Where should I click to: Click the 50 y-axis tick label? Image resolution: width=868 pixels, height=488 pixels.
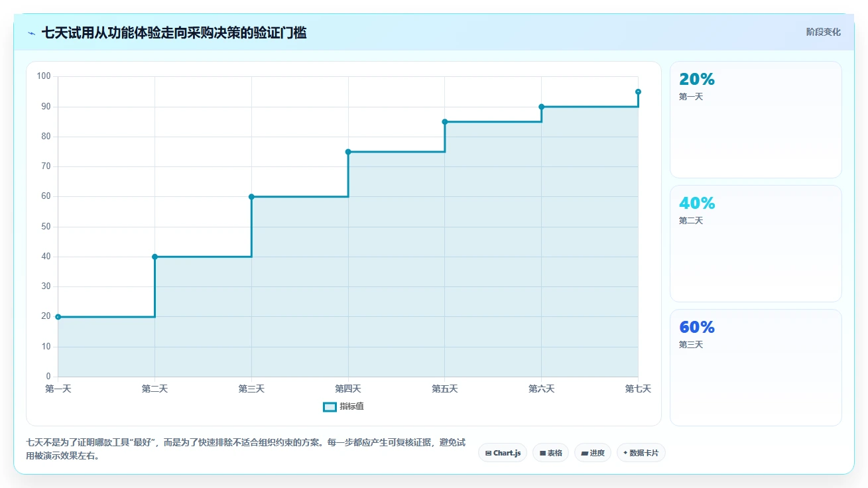pyautogui.click(x=46, y=227)
